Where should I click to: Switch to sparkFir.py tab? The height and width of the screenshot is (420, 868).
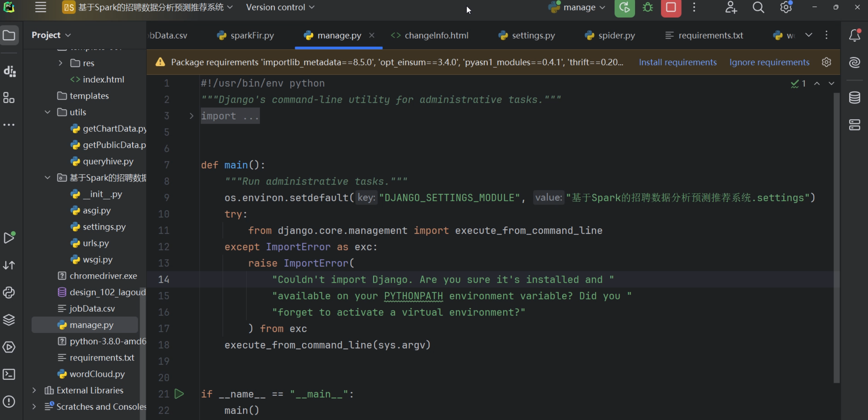click(x=245, y=35)
